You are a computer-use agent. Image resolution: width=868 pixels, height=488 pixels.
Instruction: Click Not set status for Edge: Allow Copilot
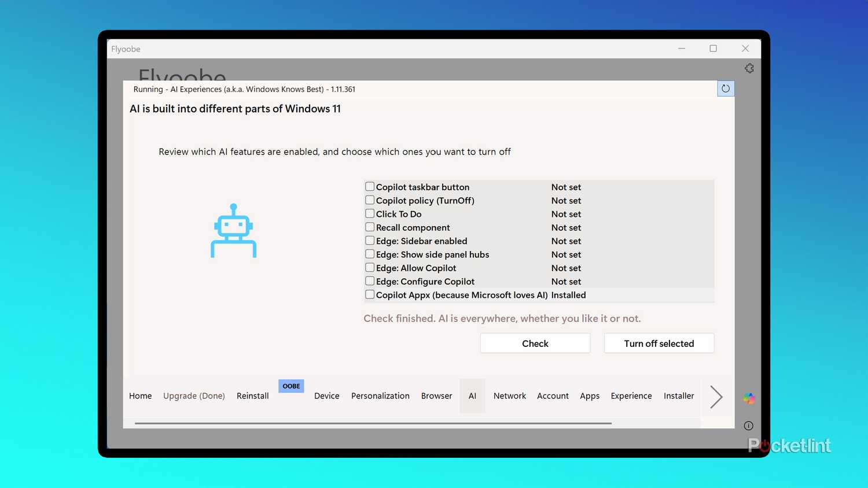(x=566, y=268)
